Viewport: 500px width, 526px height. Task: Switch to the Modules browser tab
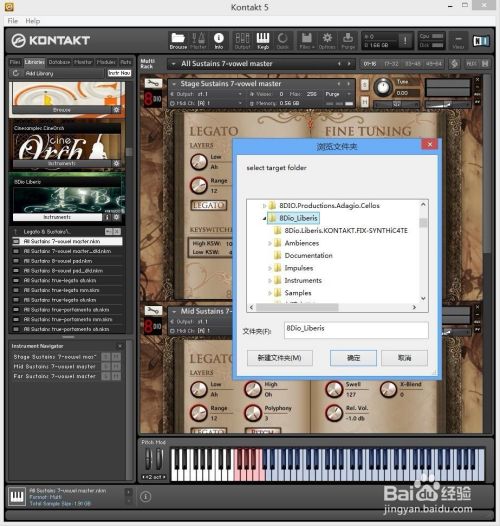tap(106, 62)
